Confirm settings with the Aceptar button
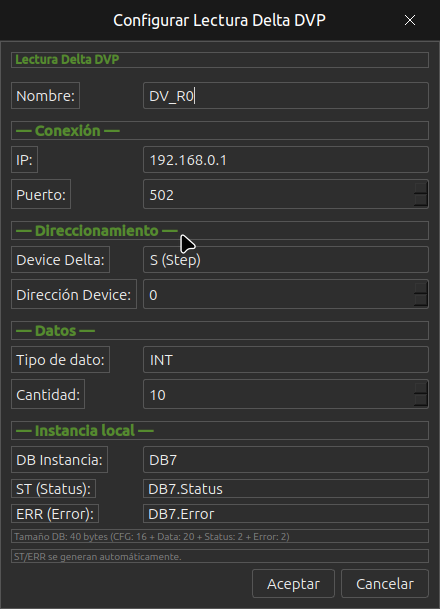 click(x=293, y=583)
